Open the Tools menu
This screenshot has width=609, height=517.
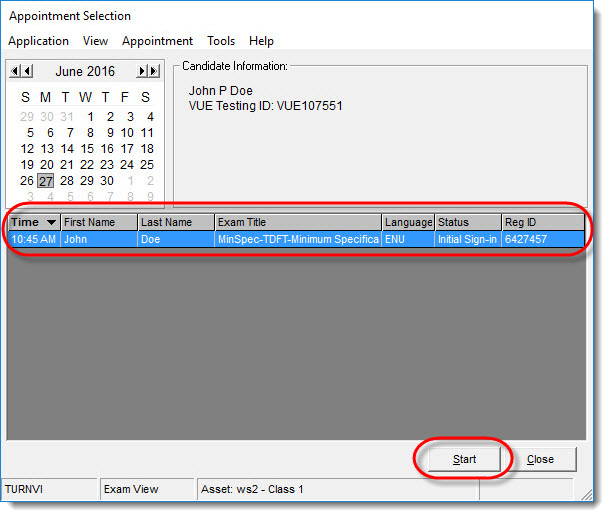tap(221, 41)
